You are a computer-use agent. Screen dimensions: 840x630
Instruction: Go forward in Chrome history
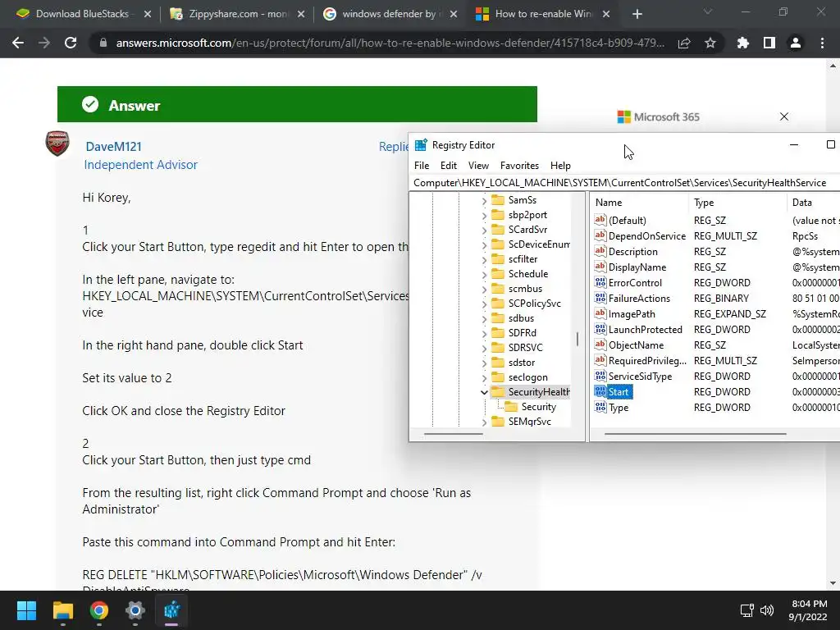pos(44,43)
